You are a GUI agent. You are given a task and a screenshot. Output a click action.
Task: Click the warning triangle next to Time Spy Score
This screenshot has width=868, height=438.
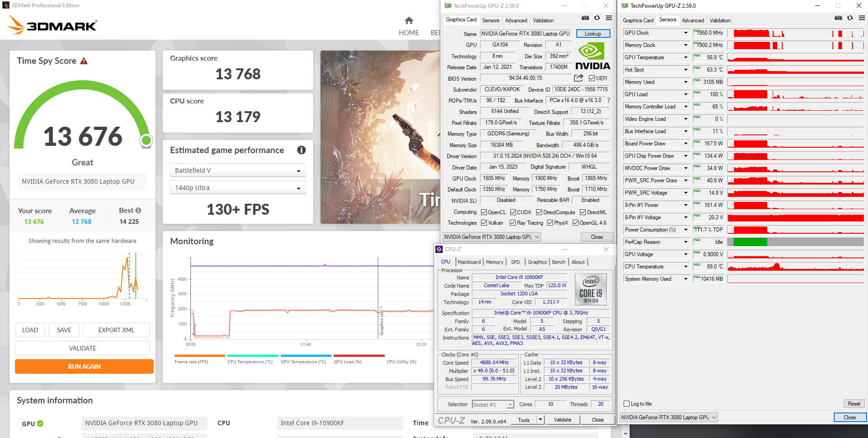[84, 61]
